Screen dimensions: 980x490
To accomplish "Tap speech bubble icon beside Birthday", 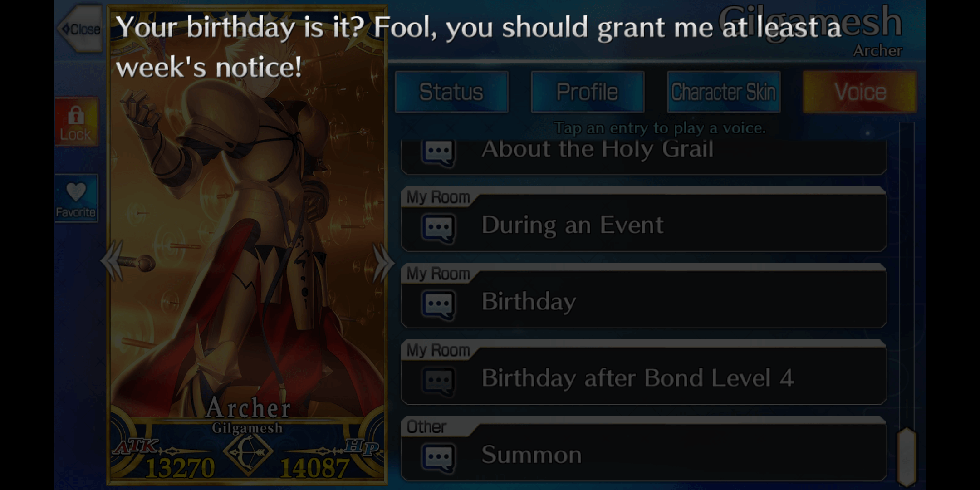I will (x=438, y=304).
